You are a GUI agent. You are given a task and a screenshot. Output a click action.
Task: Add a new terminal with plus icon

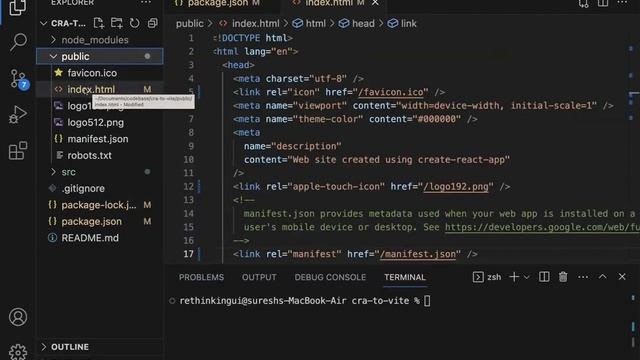click(514, 277)
